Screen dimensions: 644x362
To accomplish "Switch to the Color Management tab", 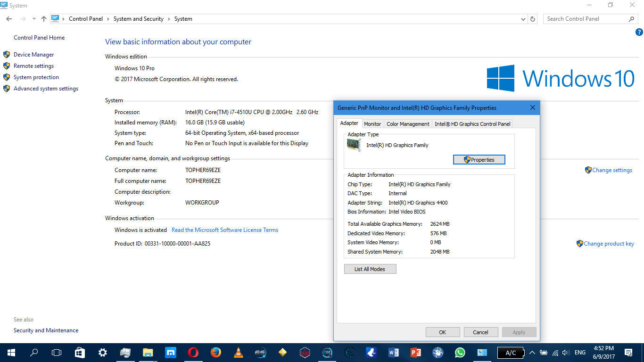I will click(x=408, y=124).
